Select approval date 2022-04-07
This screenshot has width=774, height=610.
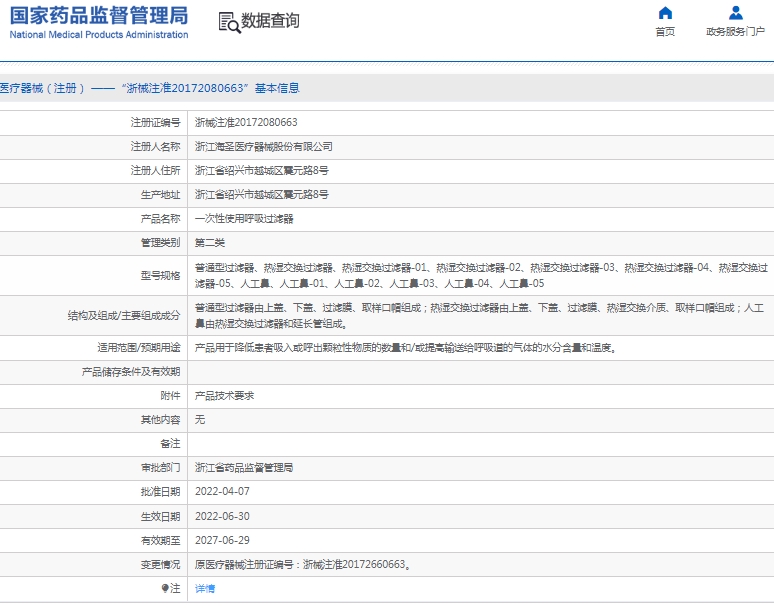pos(222,492)
